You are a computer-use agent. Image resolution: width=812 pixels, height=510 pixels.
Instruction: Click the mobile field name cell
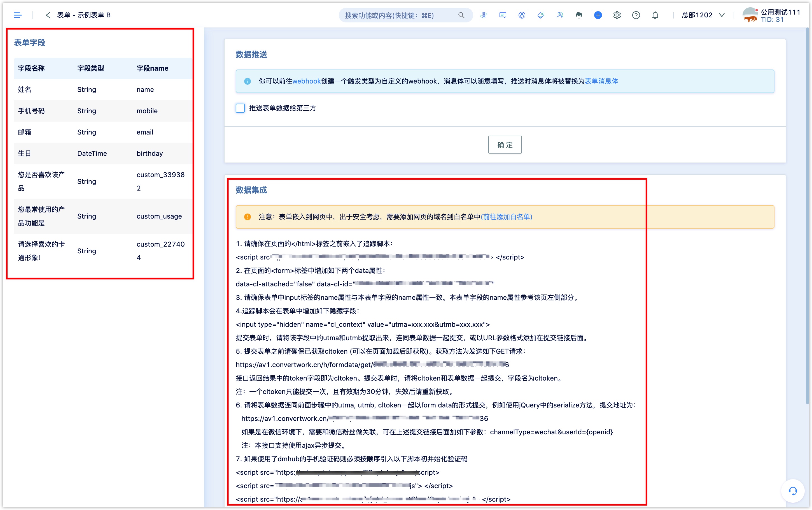[147, 111]
